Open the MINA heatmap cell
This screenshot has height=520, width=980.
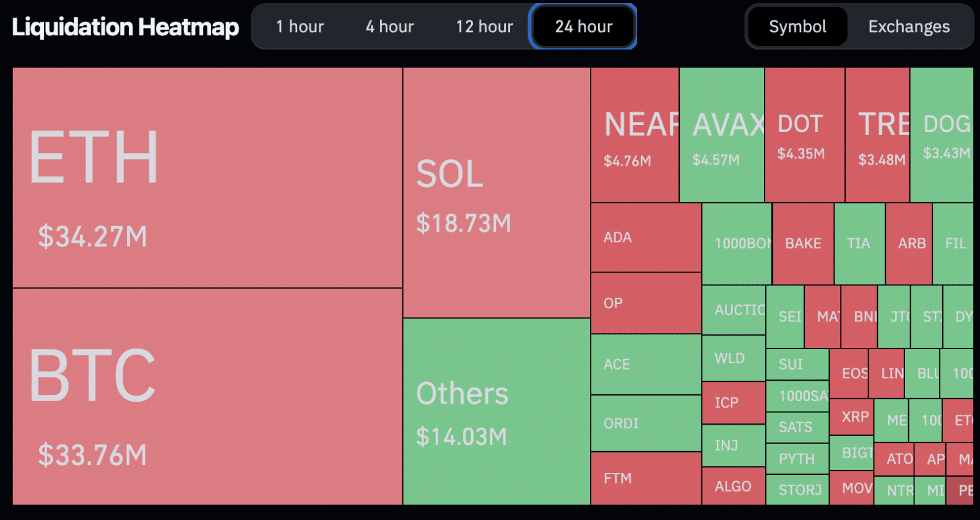pos(930,491)
